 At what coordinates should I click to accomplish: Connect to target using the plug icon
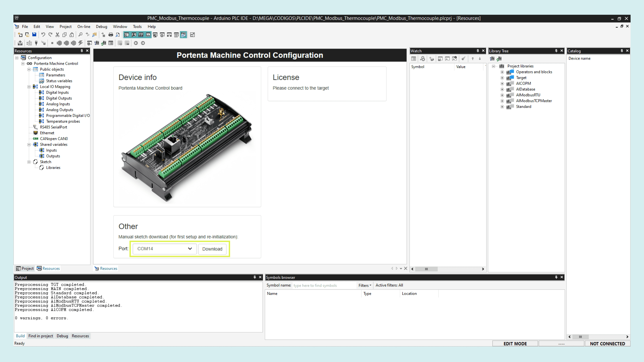(36, 43)
